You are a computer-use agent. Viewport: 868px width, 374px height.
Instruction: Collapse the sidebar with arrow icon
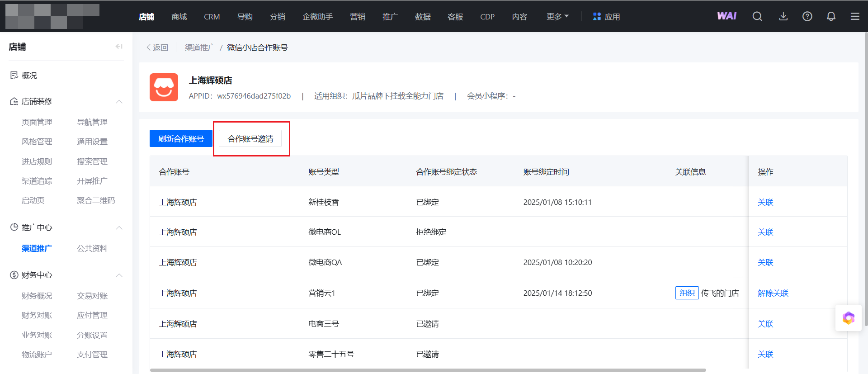tap(119, 47)
